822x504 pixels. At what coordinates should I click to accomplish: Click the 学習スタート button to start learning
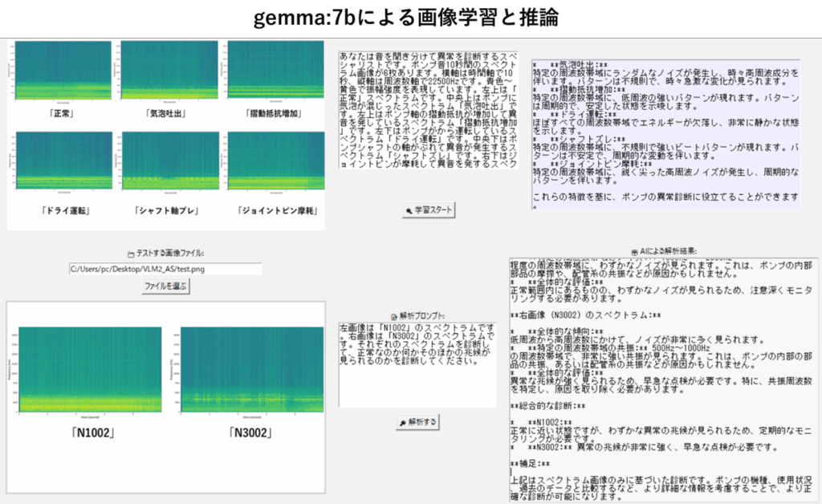(x=429, y=210)
